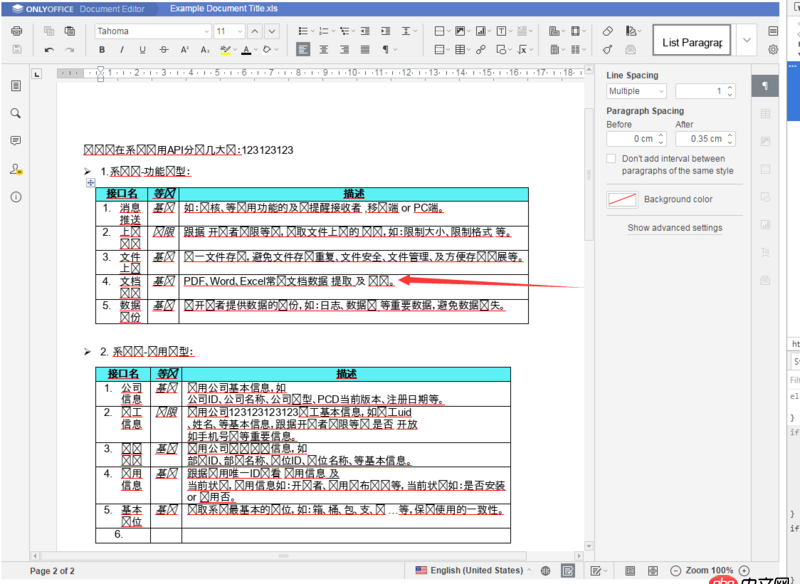
Task: Open the Comments panel
Action: click(x=13, y=141)
